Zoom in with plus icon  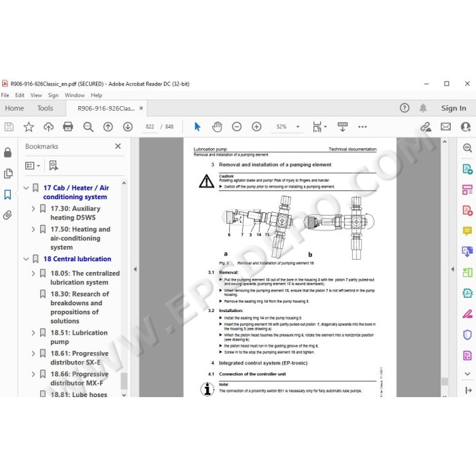click(256, 126)
